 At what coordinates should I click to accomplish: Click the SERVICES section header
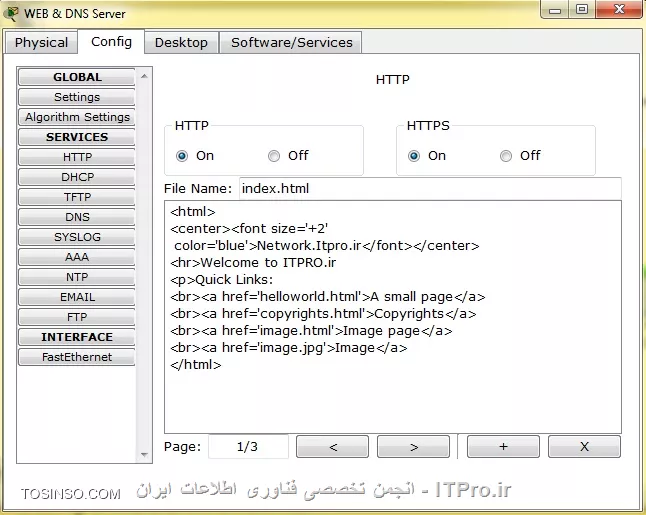[77, 137]
